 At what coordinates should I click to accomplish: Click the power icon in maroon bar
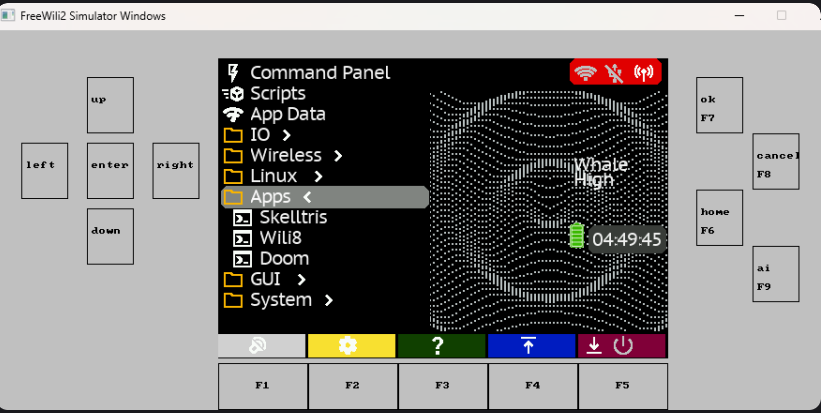623,346
